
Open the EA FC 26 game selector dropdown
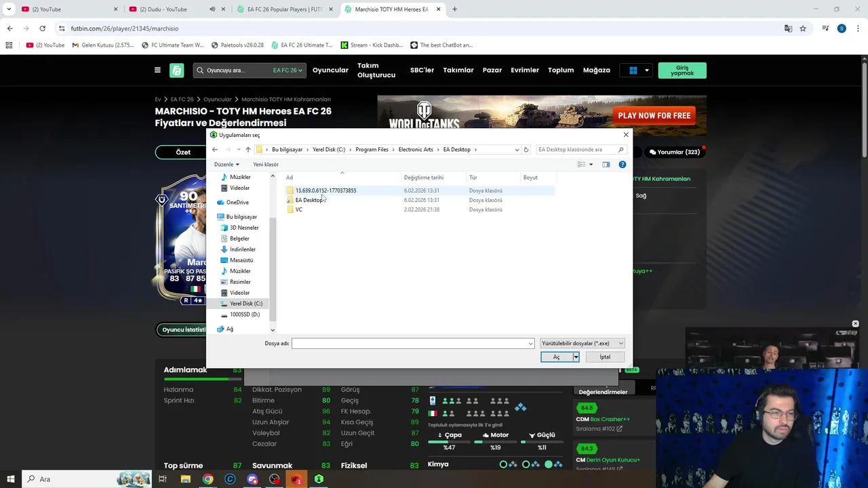(288, 70)
